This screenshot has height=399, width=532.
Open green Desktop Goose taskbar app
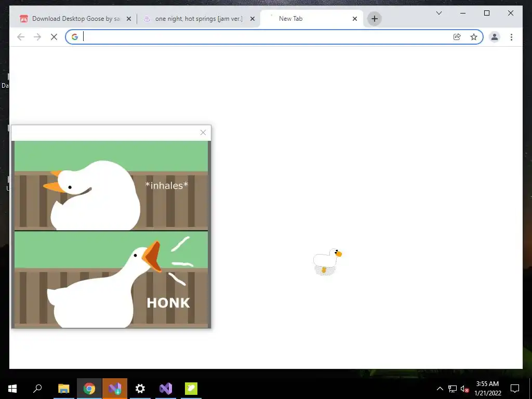click(x=191, y=389)
